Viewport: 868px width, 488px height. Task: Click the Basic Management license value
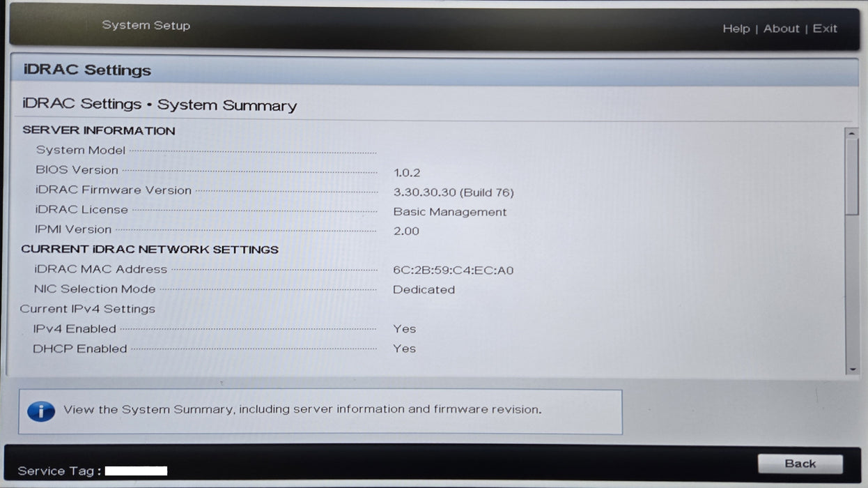click(450, 212)
